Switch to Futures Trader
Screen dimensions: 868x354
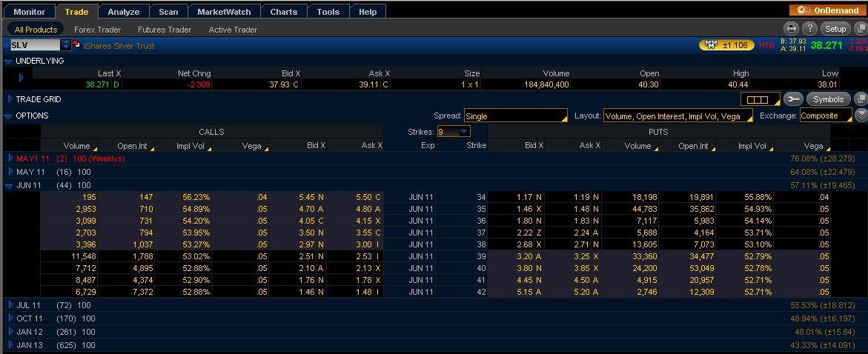tap(165, 30)
